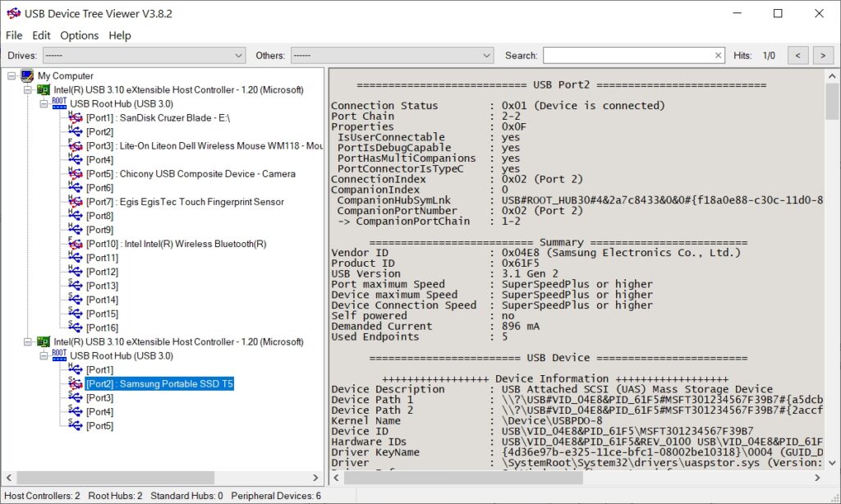
Task: Open the Help menu
Action: click(120, 35)
